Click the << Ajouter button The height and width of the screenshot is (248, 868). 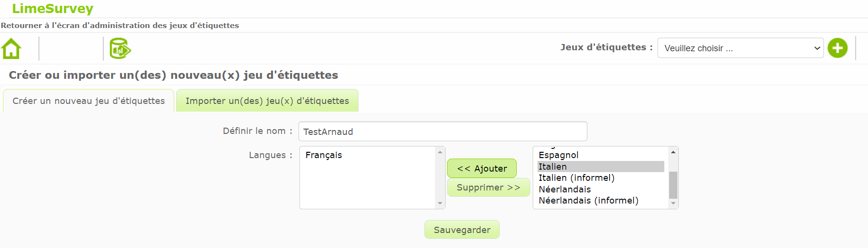pos(482,169)
